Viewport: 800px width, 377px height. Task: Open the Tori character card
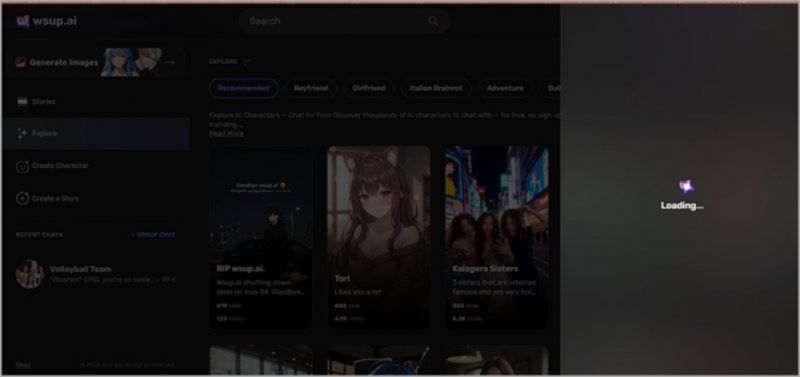pos(379,237)
